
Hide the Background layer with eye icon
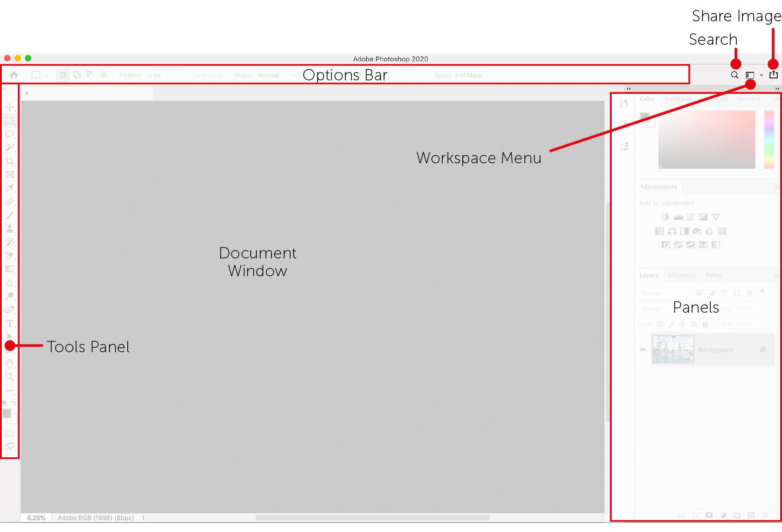643,350
